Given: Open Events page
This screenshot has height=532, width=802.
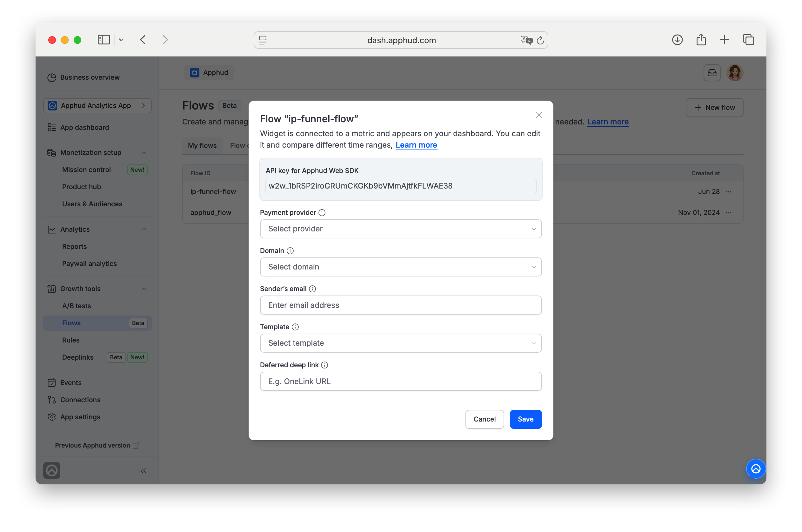Looking at the screenshot, I should (70, 383).
